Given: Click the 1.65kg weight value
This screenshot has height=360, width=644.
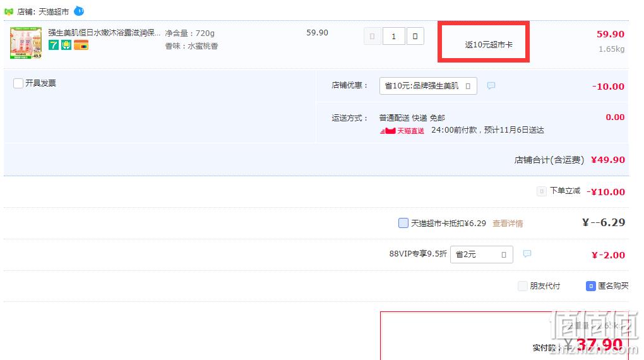Looking at the screenshot, I should (x=611, y=49).
